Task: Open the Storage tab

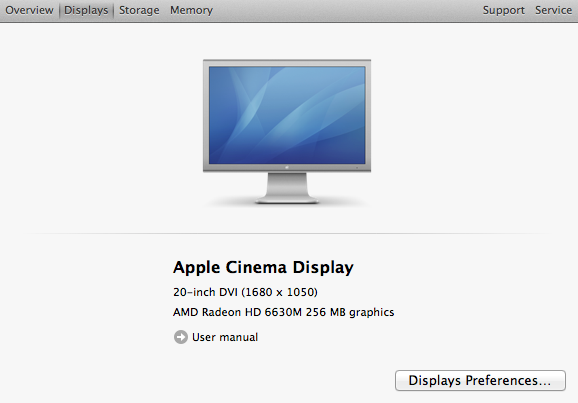Action: [139, 10]
